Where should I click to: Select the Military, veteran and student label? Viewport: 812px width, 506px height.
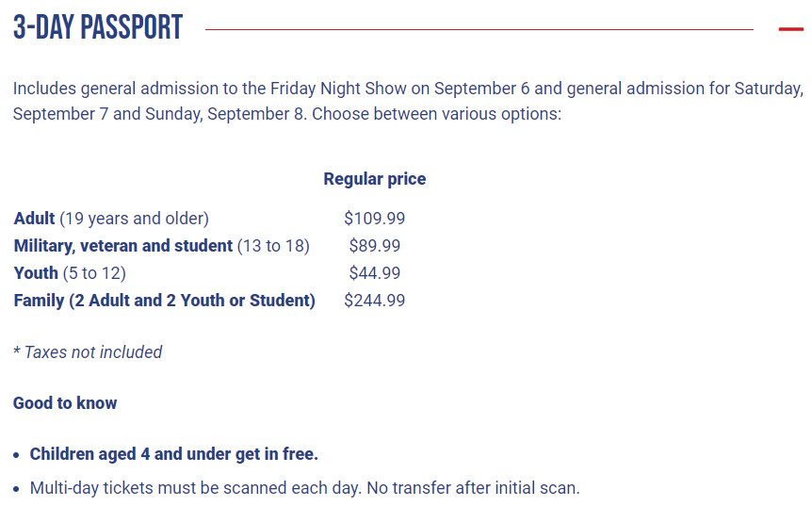pos(162,246)
